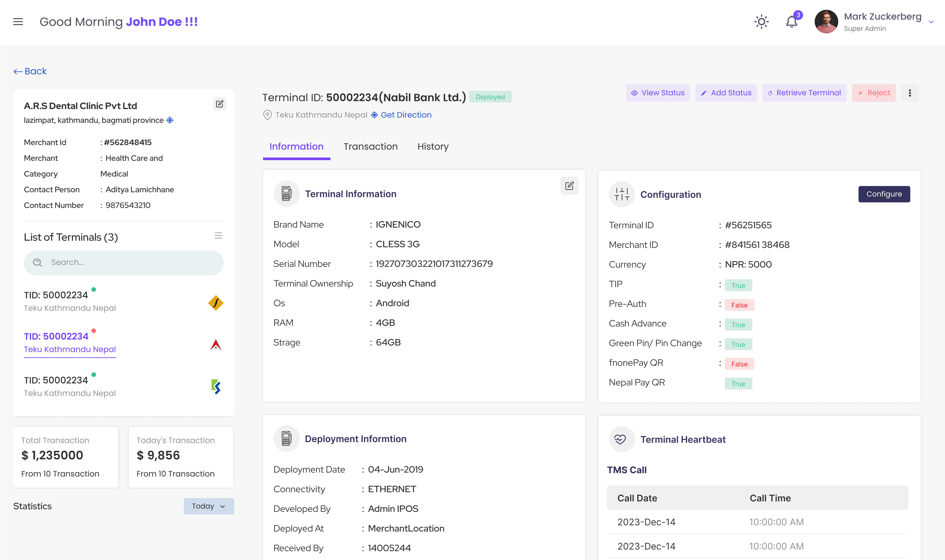Screen dimensions: 945x560
Task: Click location target icon beside merchant address
Action: pos(170,120)
